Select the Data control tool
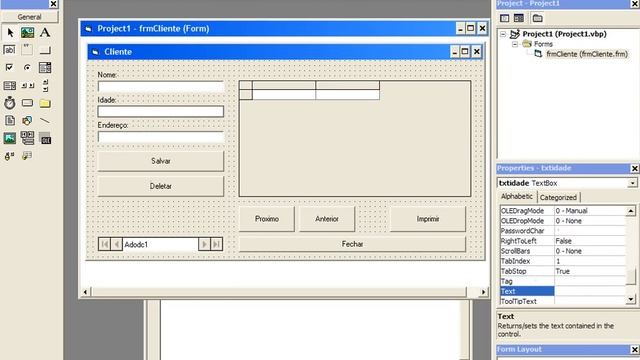640x360 pixels. point(27,138)
